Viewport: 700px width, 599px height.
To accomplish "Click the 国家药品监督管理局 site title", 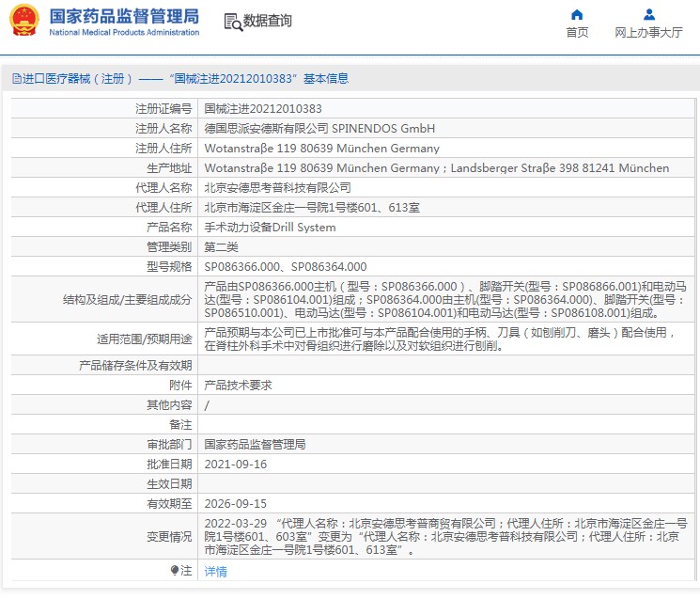I will coord(124,16).
